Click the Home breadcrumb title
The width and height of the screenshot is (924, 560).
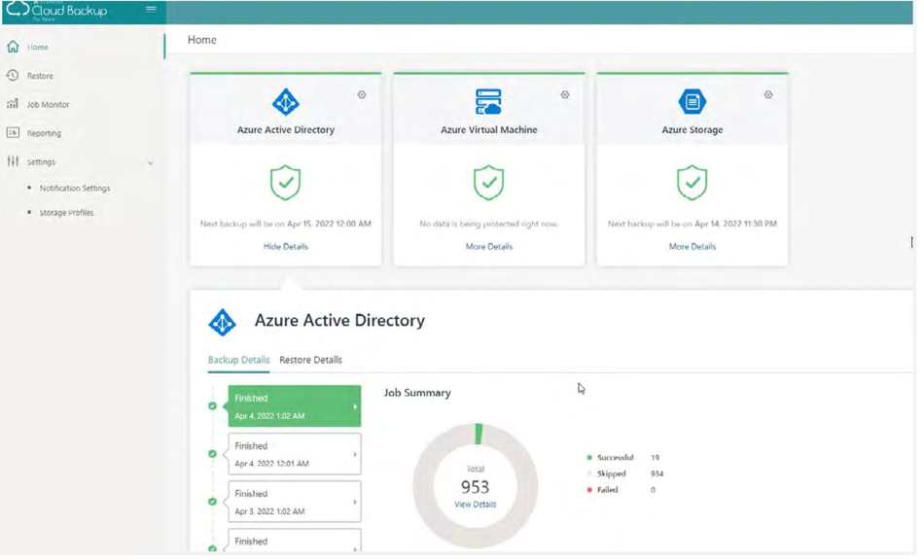pos(202,40)
